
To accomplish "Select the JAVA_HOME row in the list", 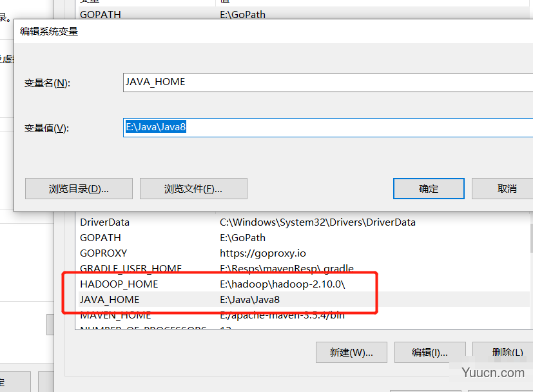I will pos(304,300).
